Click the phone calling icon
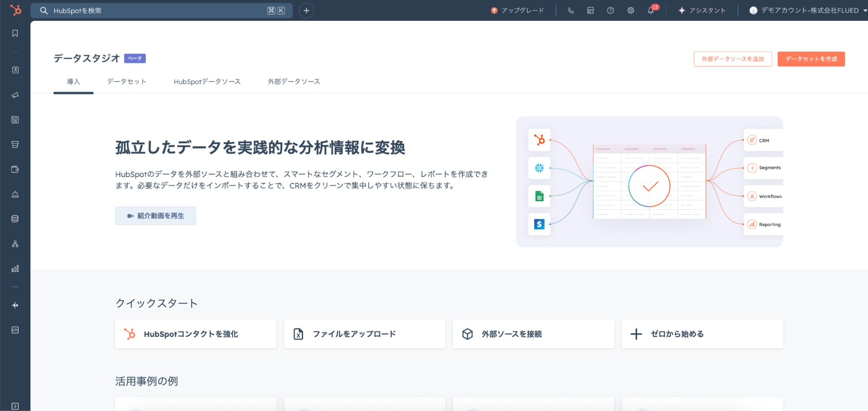Screen dimensions: 868x411 [x=571, y=10]
